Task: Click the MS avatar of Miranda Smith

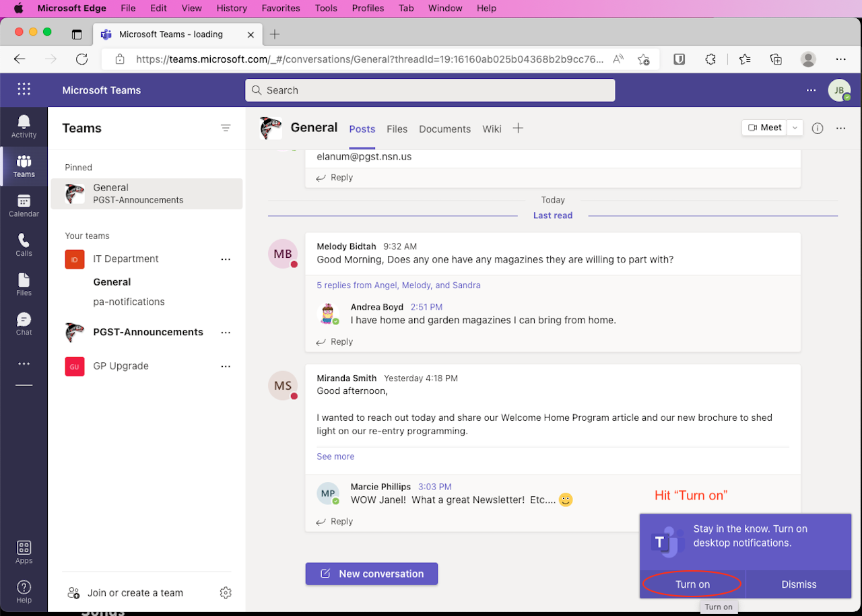Action: (x=283, y=386)
